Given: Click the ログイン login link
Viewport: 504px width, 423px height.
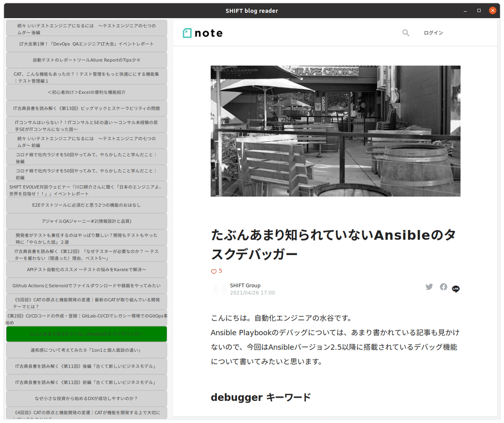Looking at the screenshot, I should 433,33.
